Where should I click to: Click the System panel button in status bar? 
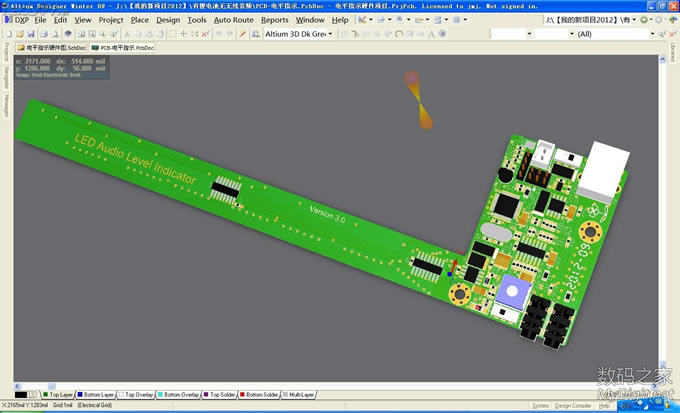coord(540,406)
